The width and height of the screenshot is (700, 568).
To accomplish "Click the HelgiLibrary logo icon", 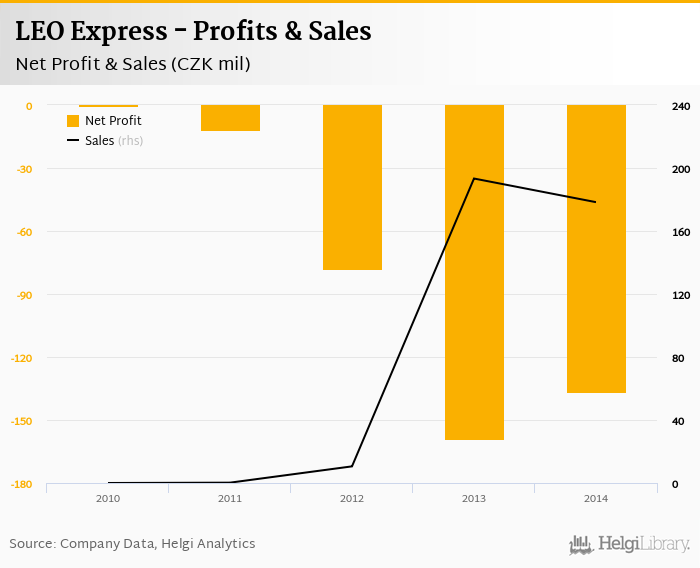I will (x=581, y=544).
